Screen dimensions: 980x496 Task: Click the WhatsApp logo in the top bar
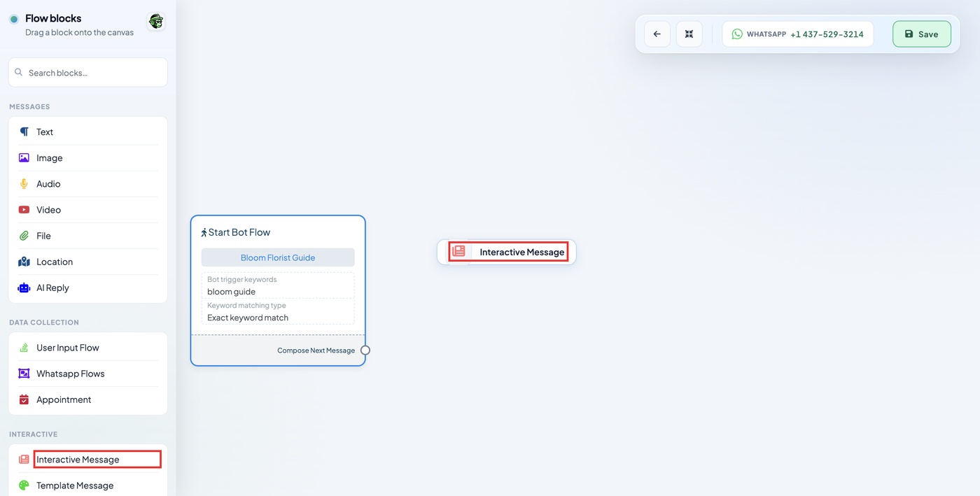pos(737,34)
